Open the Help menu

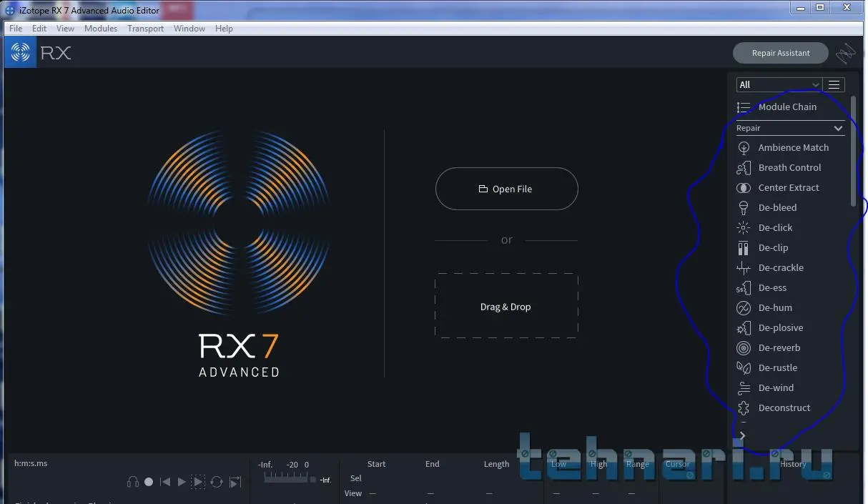click(x=224, y=29)
